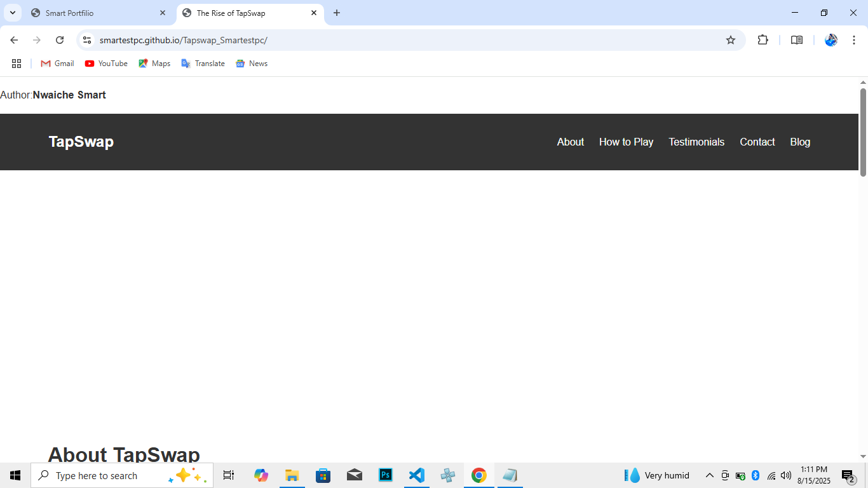Open Photoshop from taskbar

pos(386,475)
